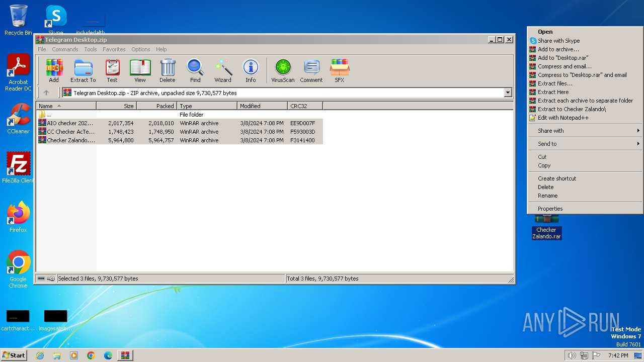Click the drive icon in status bar
The width and height of the screenshot is (644, 362).
tap(41, 279)
